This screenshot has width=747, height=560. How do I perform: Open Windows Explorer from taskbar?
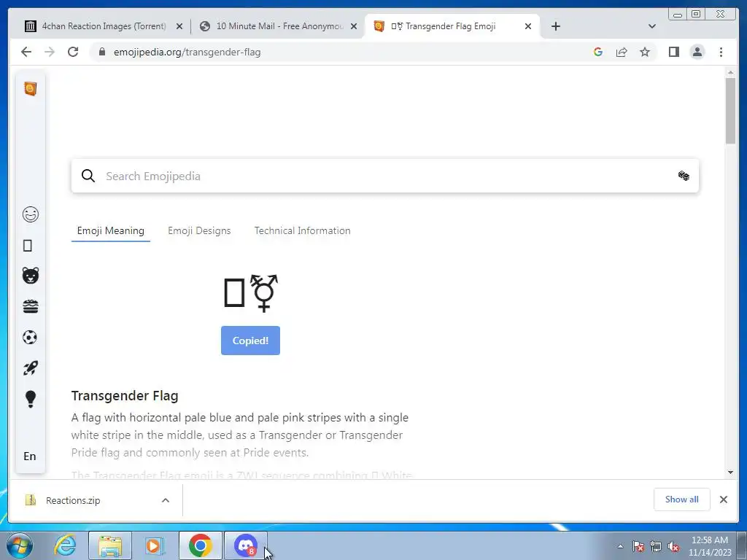(x=110, y=545)
